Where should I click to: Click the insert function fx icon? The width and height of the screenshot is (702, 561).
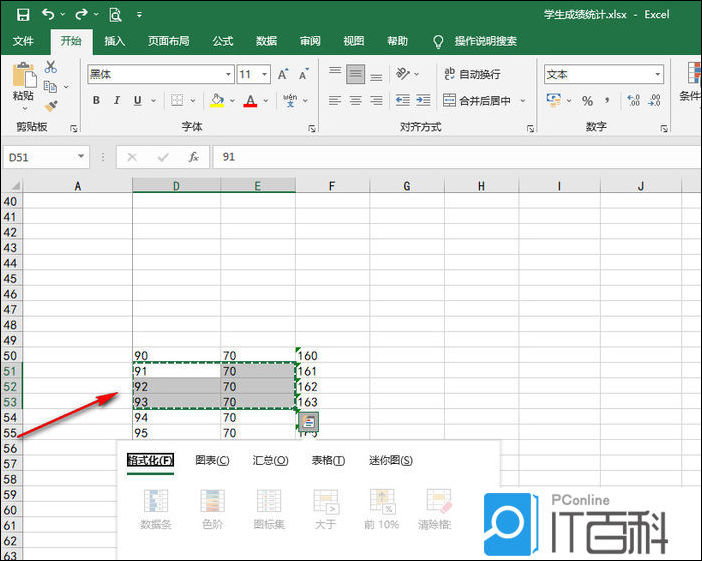pyautogui.click(x=194, y=157)
